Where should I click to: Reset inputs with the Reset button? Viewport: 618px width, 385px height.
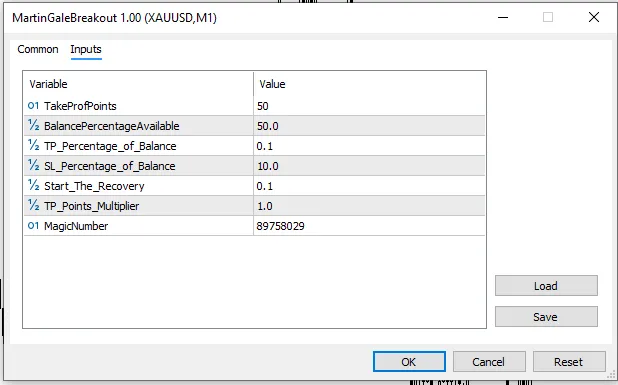click(569, 362)
